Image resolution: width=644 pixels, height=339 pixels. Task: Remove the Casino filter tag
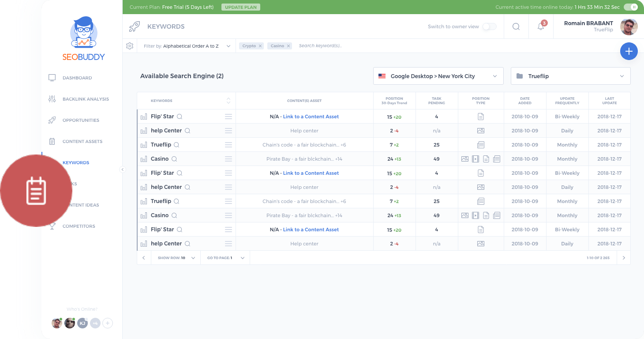[x=288, y=46]
